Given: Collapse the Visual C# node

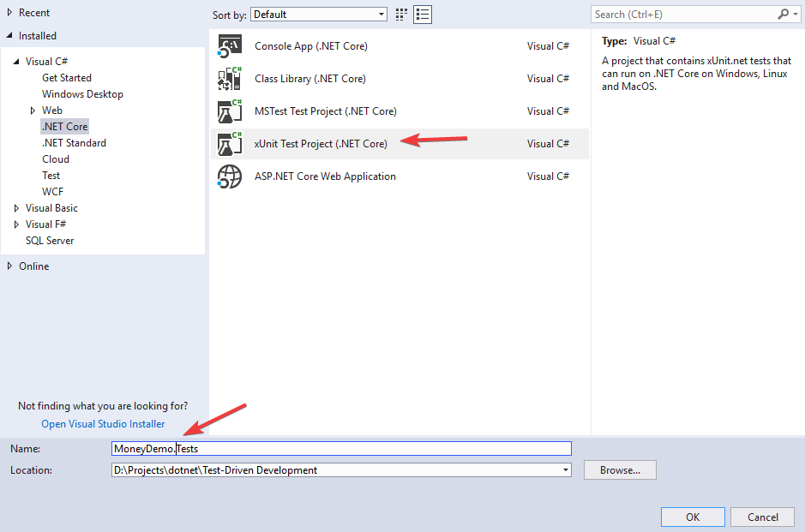Looking at the screenshot, I should click(x=16, y=62).
